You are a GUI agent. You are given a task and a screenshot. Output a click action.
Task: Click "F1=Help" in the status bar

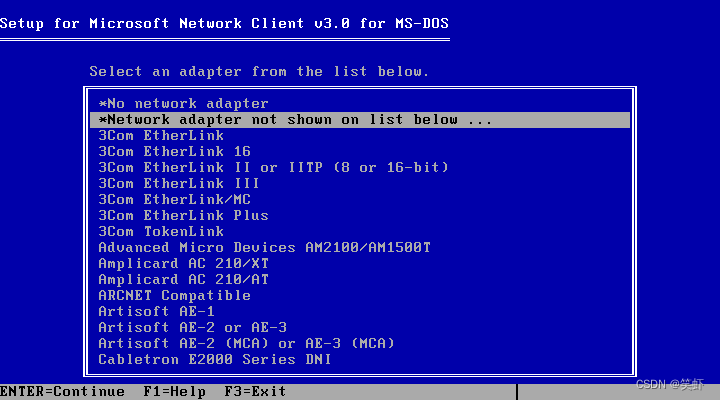click(174, 392)
